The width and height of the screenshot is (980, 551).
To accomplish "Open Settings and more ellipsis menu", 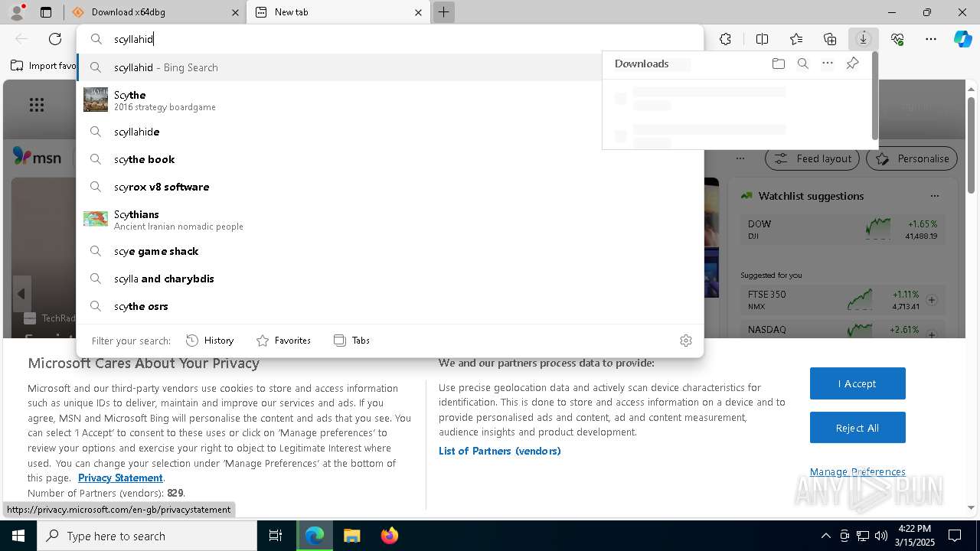I will [931, 39].
